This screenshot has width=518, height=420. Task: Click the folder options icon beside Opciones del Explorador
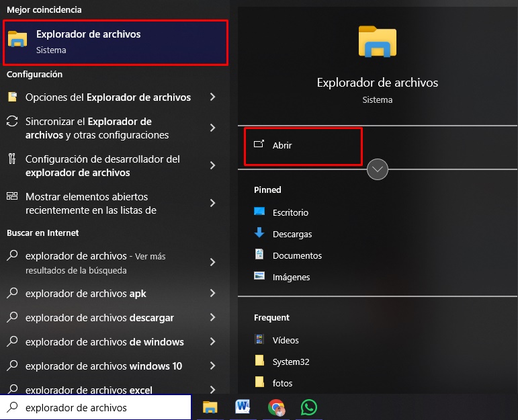point(13,97)
